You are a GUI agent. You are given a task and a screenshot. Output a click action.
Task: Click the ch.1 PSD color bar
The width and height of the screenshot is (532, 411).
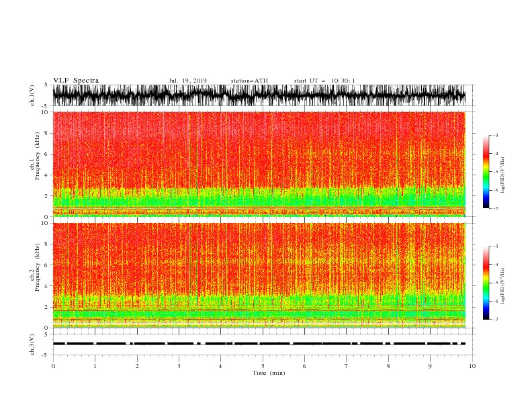(486, 172)
